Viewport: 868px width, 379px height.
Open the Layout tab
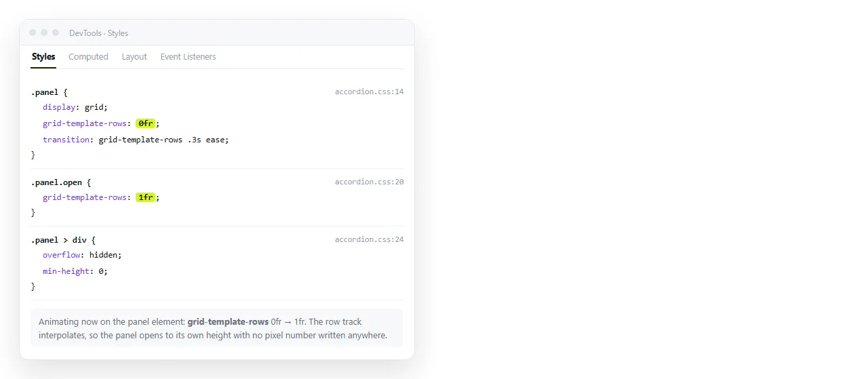[134, 57]
